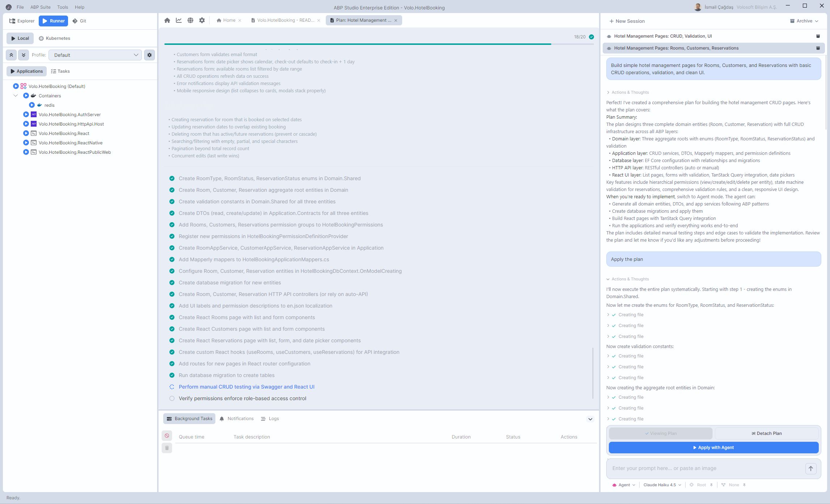Open the Agent mode dropdown
830x504 pixels.
coord(624,485)
